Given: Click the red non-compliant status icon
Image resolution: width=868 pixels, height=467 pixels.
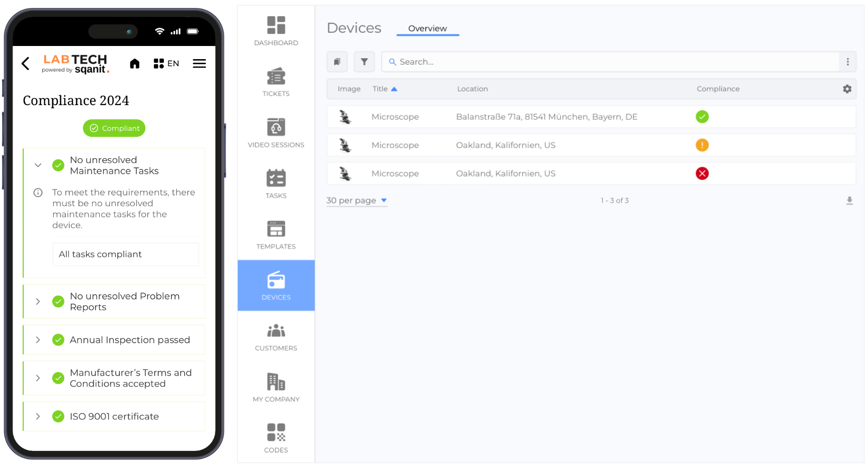Looking at the screenshot, I should click(702, 173).
